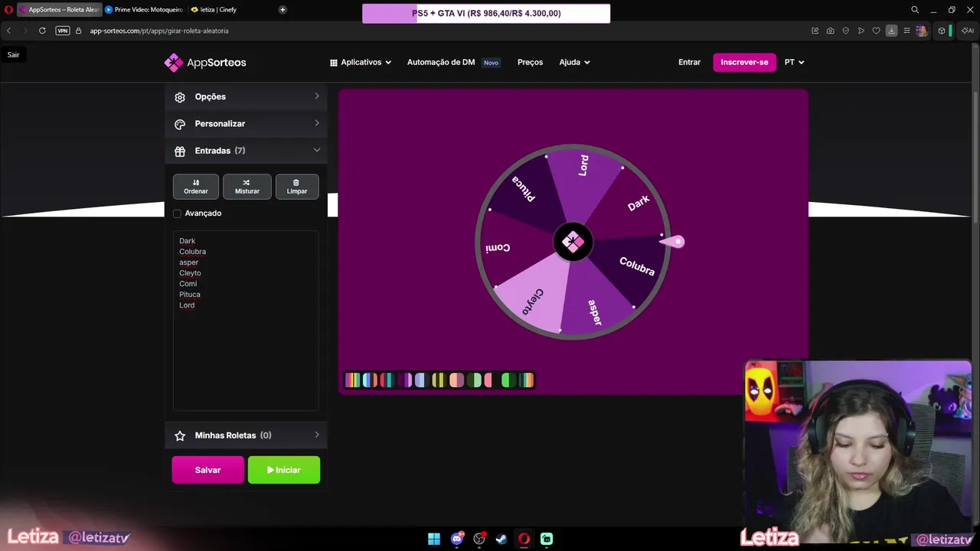The height and width of the screenshot is (551, 980).
Task: Enable the Avançado checkbox
Action: [x=178, y=214]
